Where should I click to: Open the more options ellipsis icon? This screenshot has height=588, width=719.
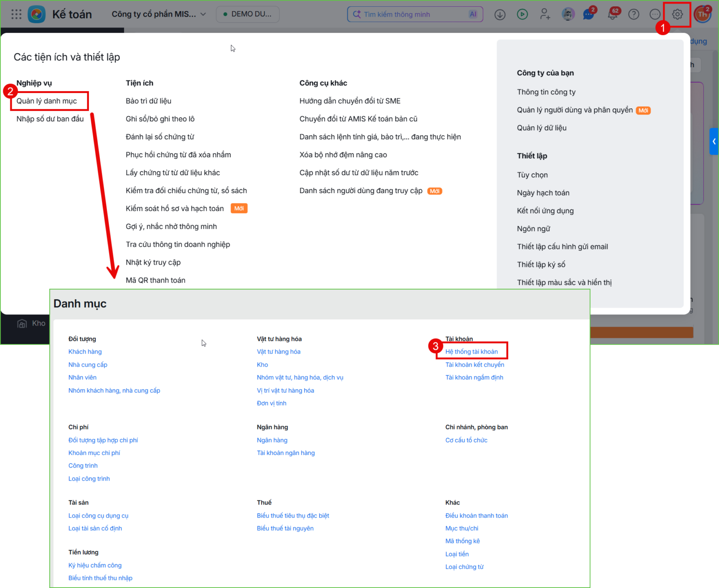point(655,14)
